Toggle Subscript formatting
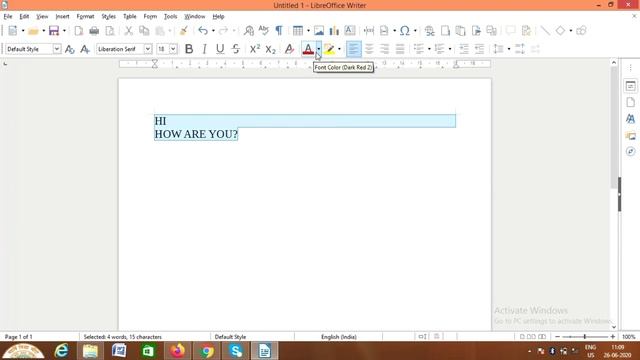The height and width of the screenshot is (360, 640). (x=270, y=49)
